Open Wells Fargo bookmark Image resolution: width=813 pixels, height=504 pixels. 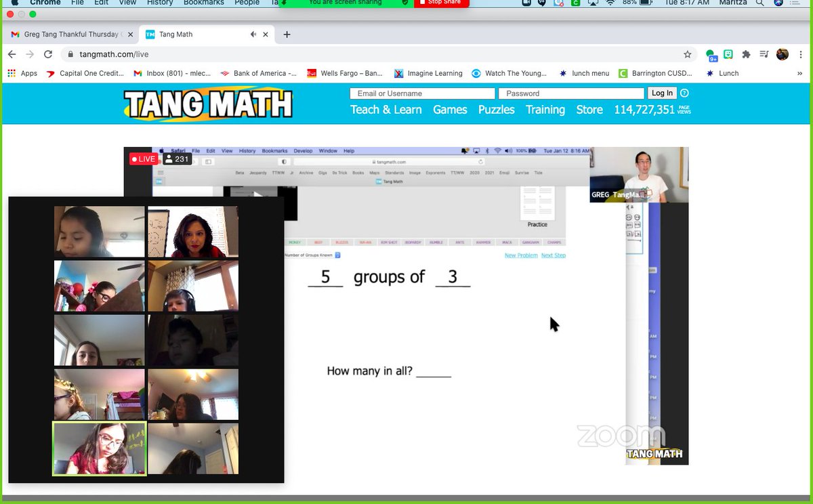pyautogui.click(x=345, y=73)
